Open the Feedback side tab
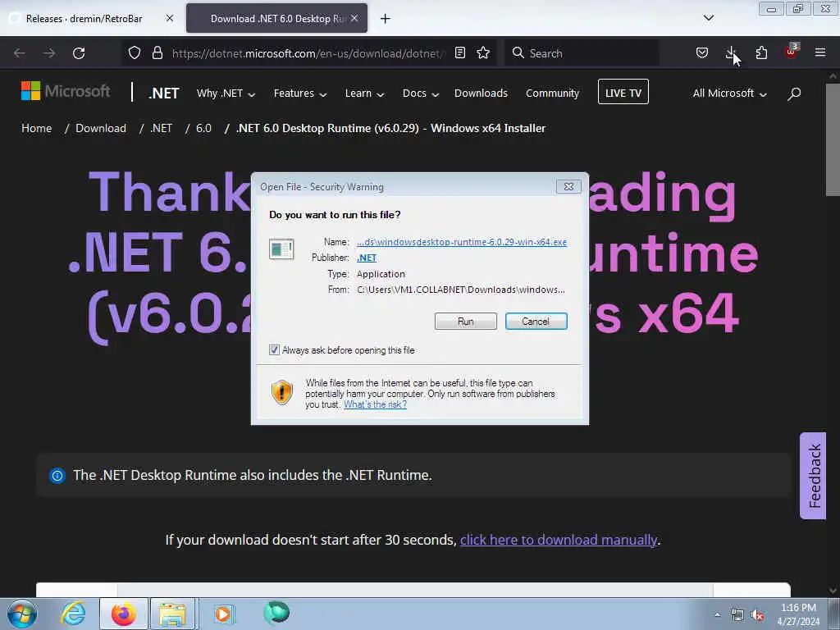This screenshot has width=840, height=630. 813,476
